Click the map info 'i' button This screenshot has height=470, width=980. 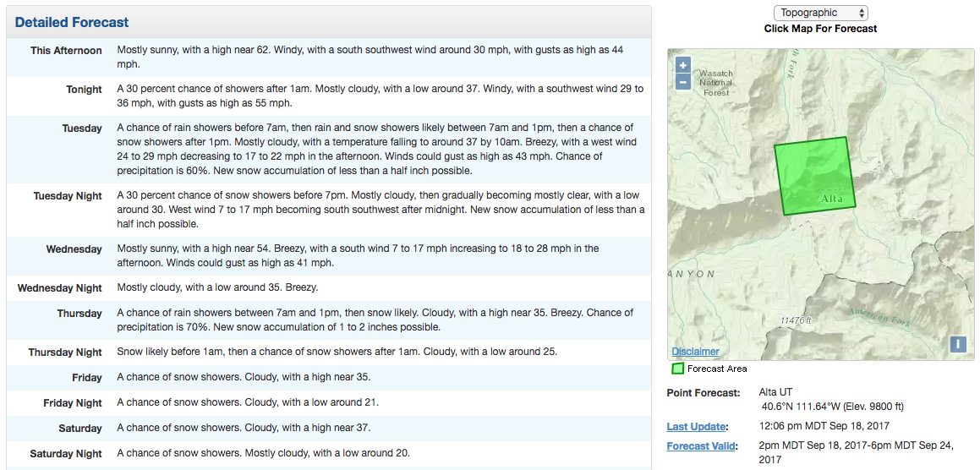point(957,344)
